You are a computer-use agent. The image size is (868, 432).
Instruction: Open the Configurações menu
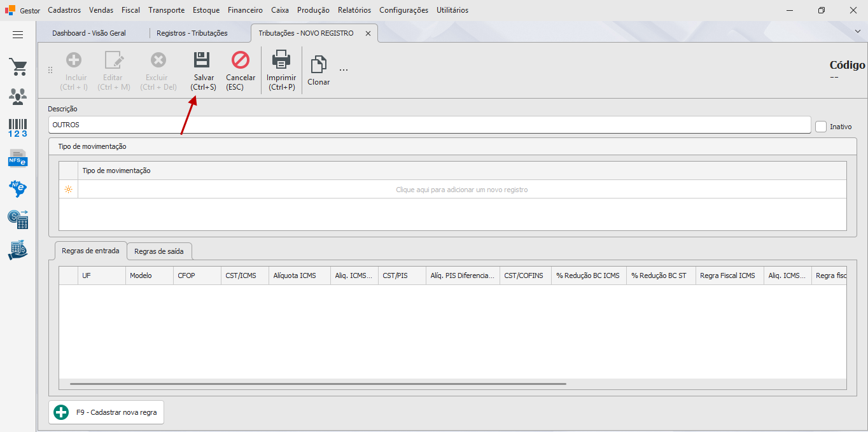pyautogui.click(x=404, y=10)
